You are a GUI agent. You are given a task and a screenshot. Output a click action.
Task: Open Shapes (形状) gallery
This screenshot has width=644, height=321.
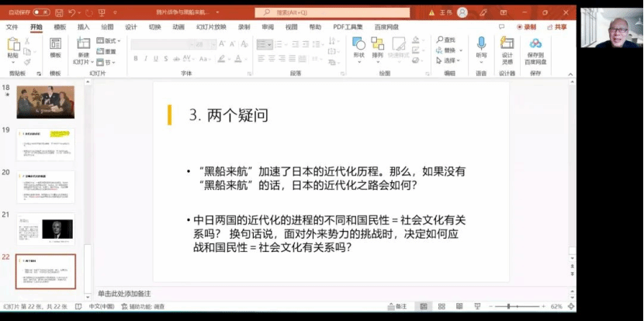coord(359,48)
